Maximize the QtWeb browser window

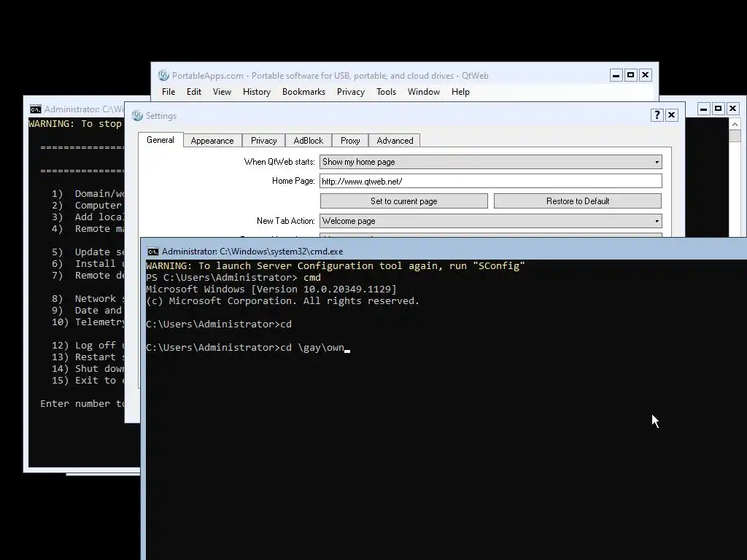pyautogui.click(x=630, y=75)
